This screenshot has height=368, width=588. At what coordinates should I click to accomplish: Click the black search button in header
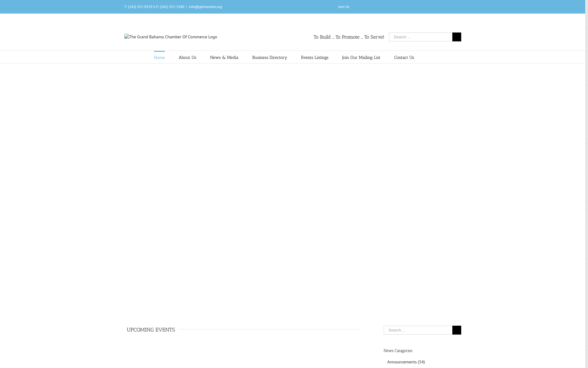pyautogui.click(x=457, y=37)
